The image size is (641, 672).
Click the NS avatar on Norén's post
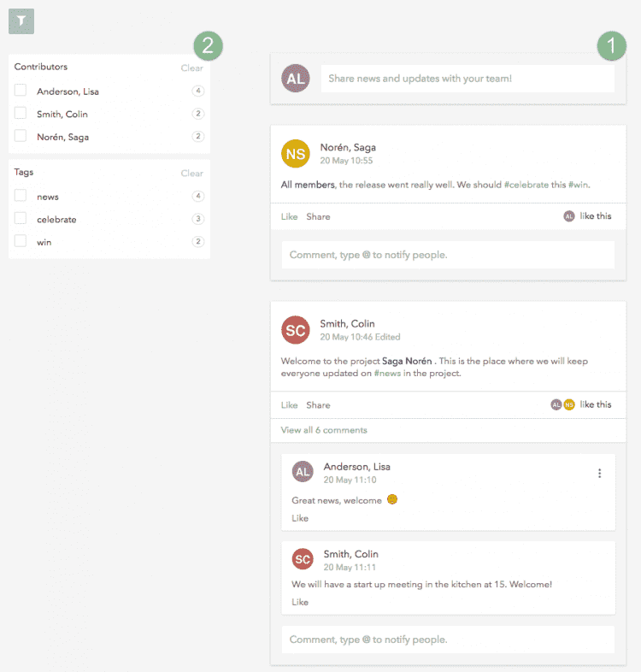(x=296, y=154)
